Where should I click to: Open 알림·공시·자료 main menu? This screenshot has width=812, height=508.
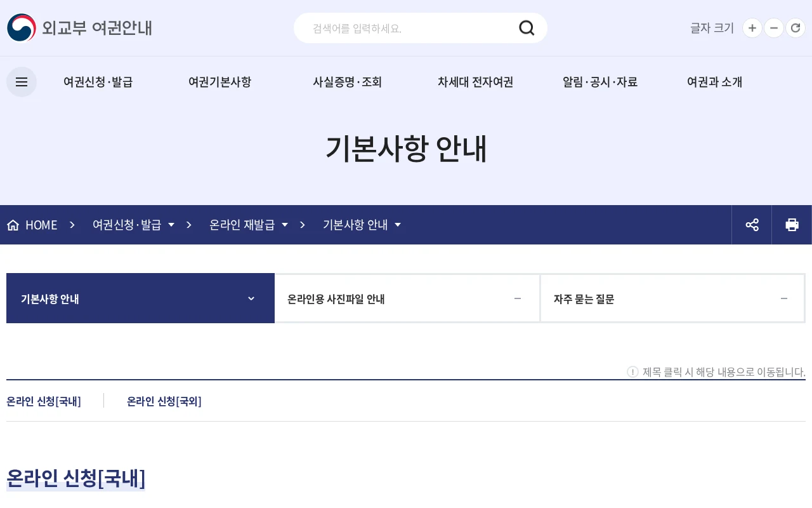599,82
